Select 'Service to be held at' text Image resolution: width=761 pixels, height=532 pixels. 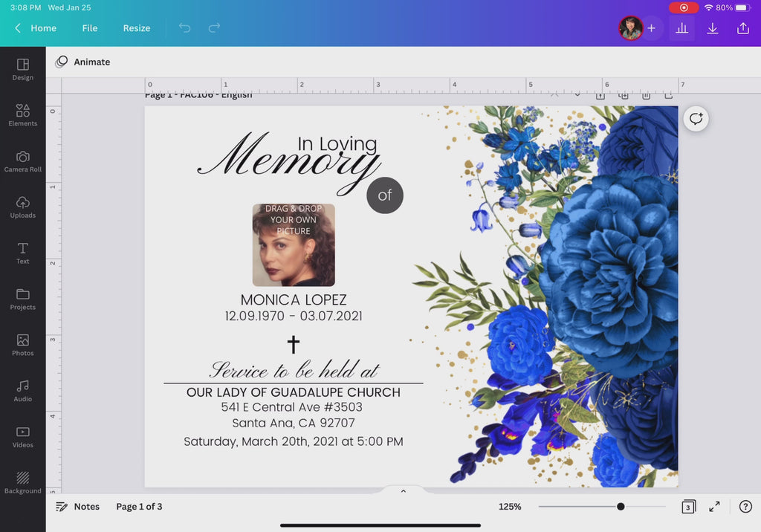[x=294, y=370]
